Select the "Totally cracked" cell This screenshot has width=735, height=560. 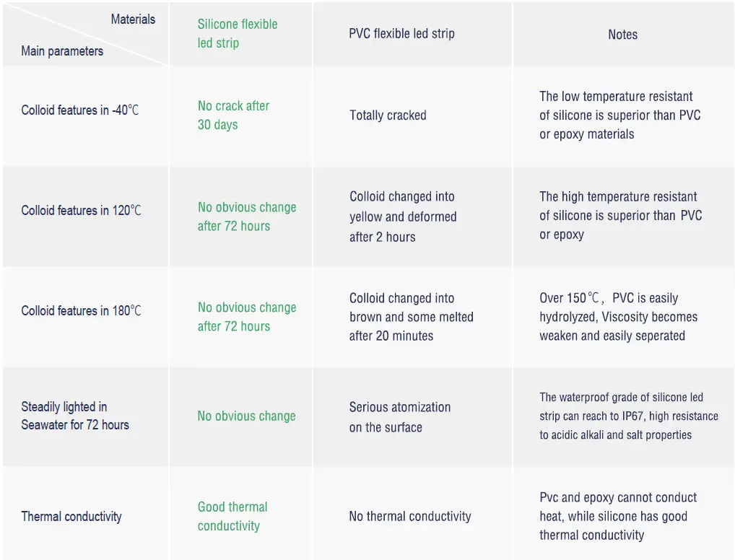(388, 115)
